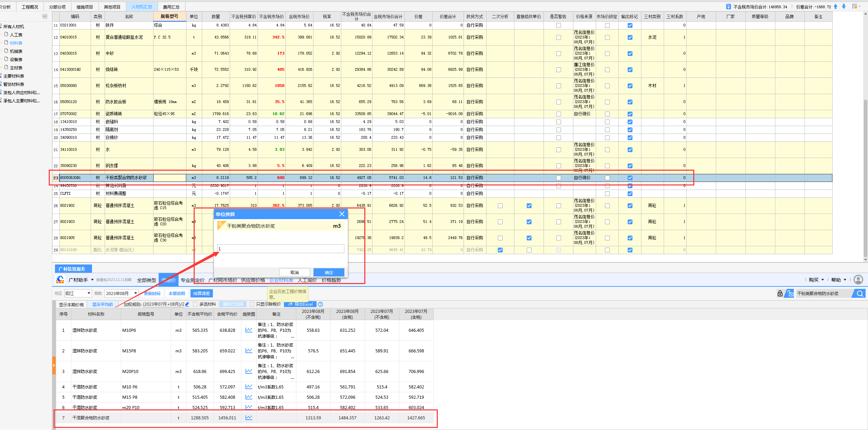Enable the 多选材料 checkbox
868x430 pixels.
(x=195, y=304)
